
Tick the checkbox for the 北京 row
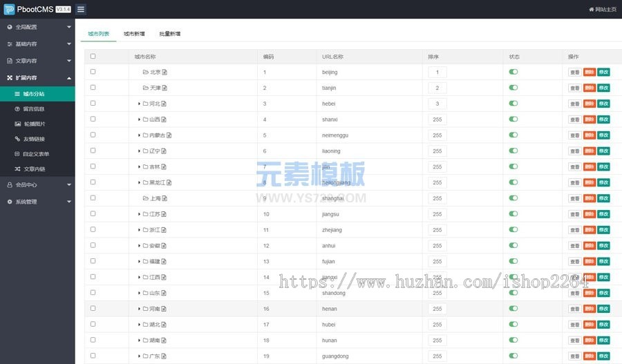coord(93,72)
